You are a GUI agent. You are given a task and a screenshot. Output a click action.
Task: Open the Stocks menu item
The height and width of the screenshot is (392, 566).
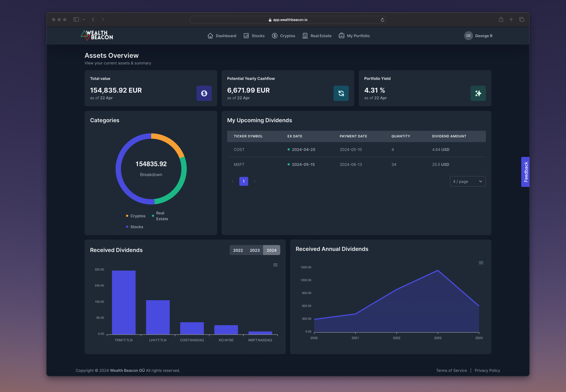click(254, 36)
